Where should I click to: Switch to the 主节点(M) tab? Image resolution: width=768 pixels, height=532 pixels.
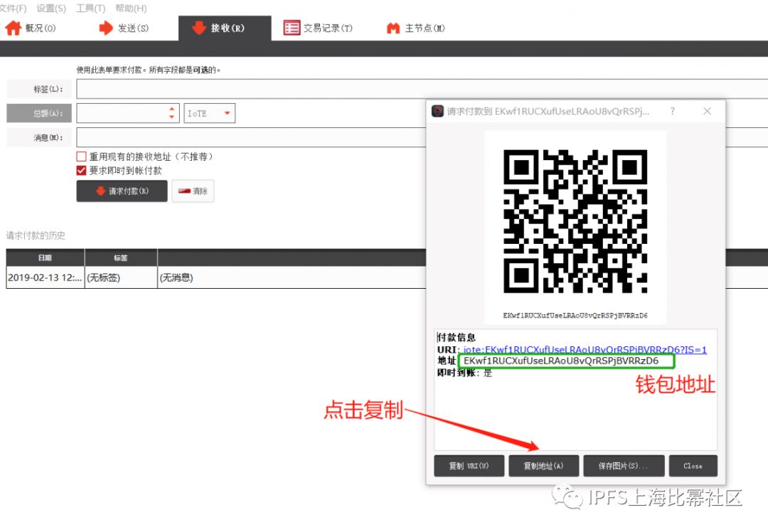coord(416,28)
